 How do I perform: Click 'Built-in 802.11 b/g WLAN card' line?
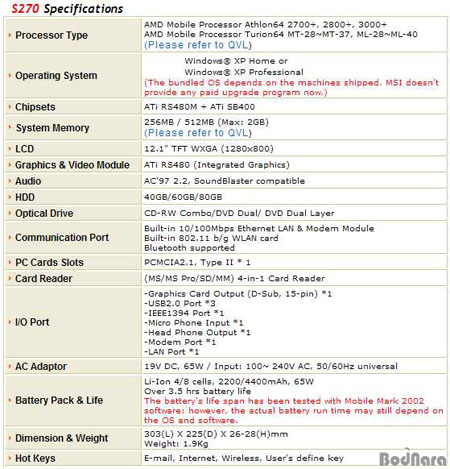pos(211,238)
